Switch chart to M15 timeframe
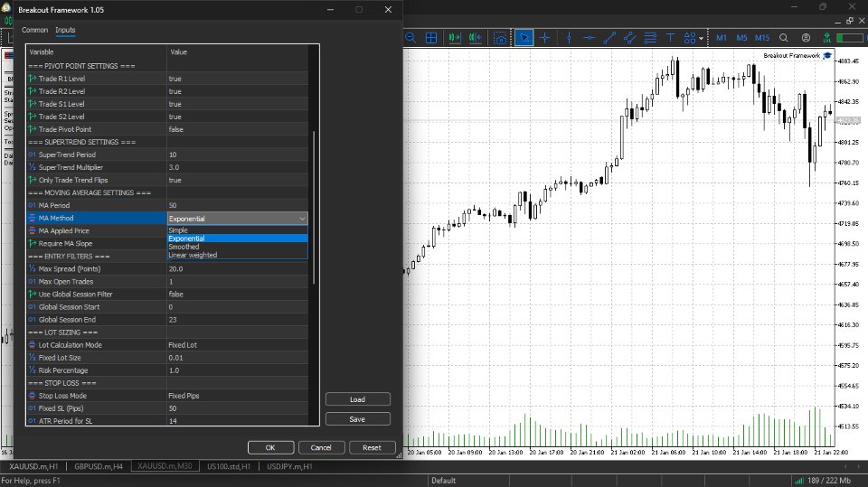Screen dimensions: 868x487 coord(762,38)
